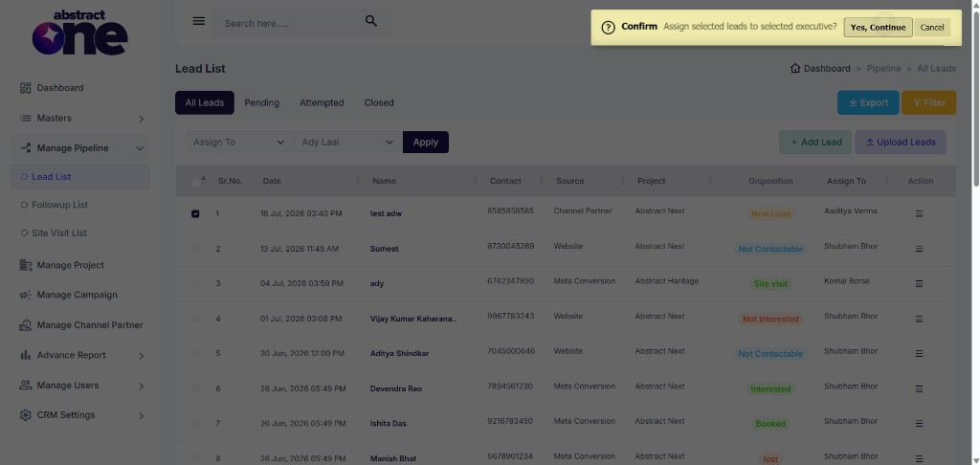The width and height of the screenshot is (980, 465).
Task: Sort by the Date column arrows
Action: (x=358, y=181)
